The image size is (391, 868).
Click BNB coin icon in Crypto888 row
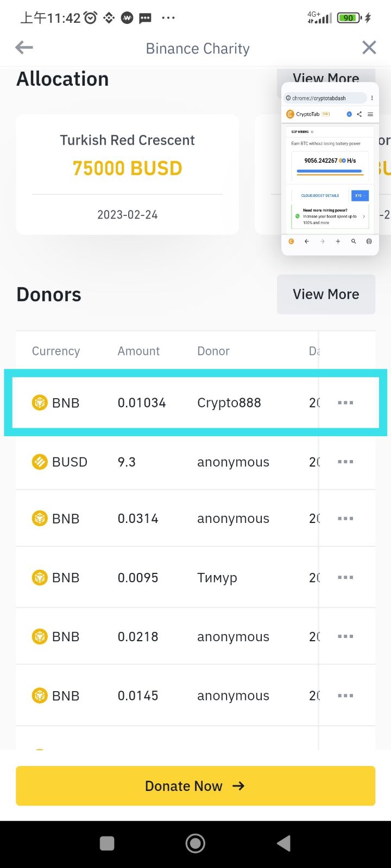[x=40, y=403]
